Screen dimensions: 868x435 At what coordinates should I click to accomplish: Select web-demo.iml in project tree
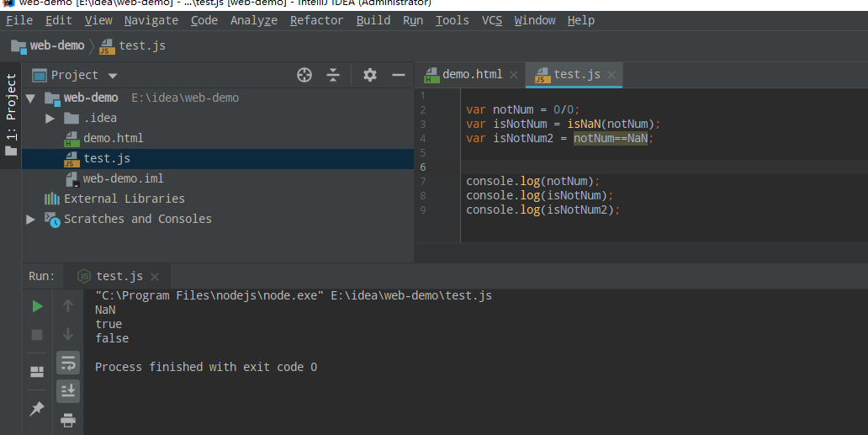(218, 178)
